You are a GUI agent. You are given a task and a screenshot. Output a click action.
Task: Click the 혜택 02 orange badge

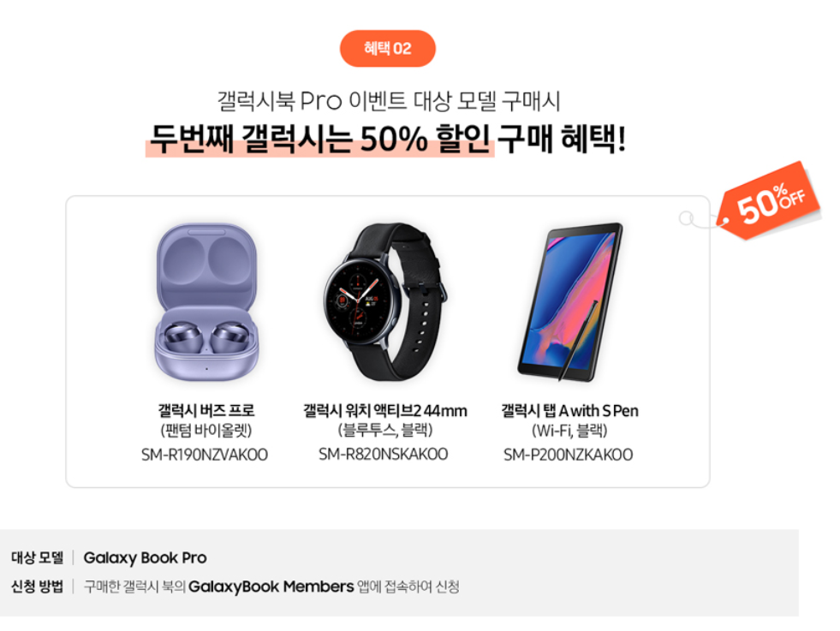click(x=387, y=49)
